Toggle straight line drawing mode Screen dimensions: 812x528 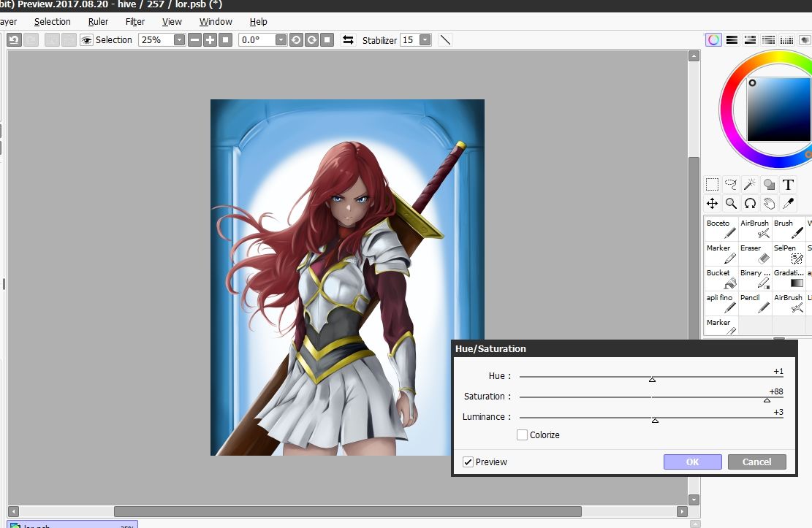[445, 40]
